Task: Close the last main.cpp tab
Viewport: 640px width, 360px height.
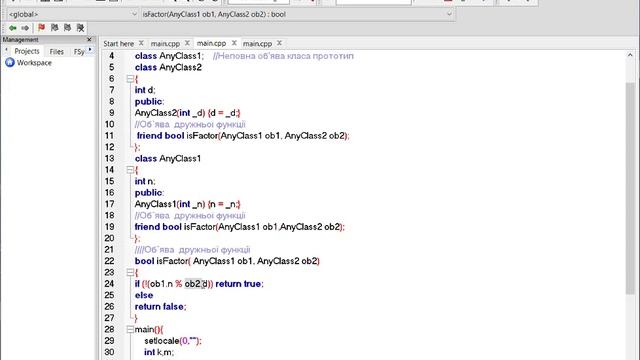Action: (279, 43)
